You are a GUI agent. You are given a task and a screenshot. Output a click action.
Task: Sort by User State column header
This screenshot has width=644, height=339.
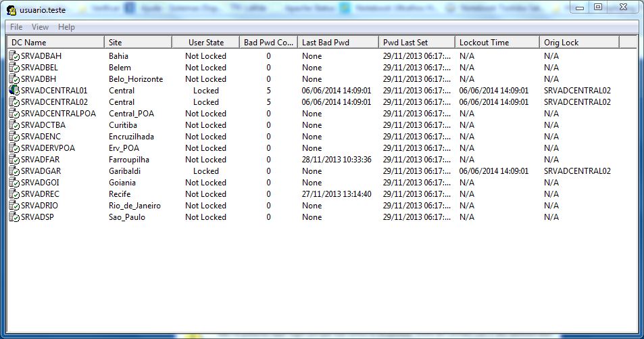(x=205, y=42)
